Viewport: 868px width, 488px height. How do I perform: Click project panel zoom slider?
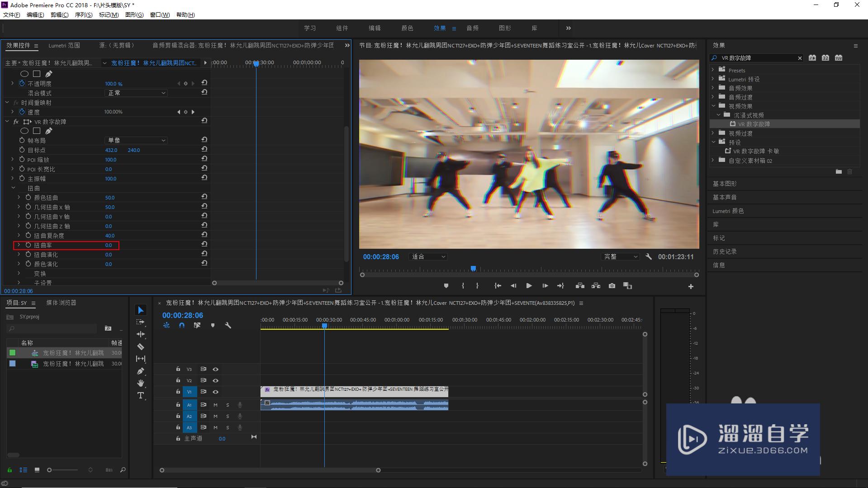50,470
